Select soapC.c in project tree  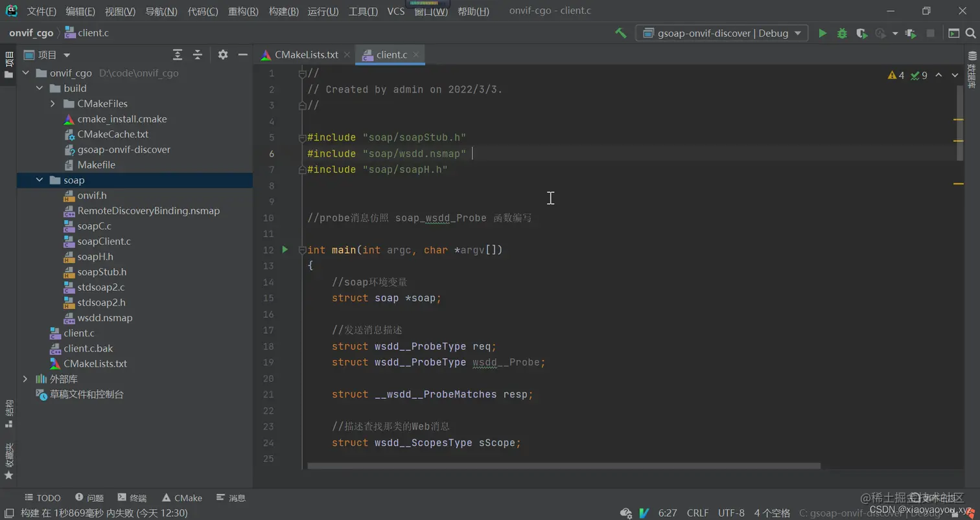[94, 226]
